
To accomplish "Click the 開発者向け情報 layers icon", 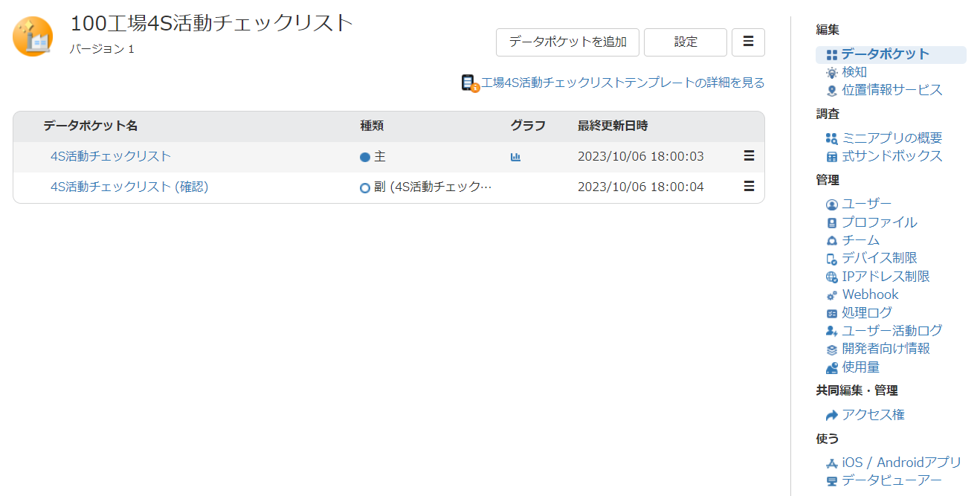I will pos(832,350).
